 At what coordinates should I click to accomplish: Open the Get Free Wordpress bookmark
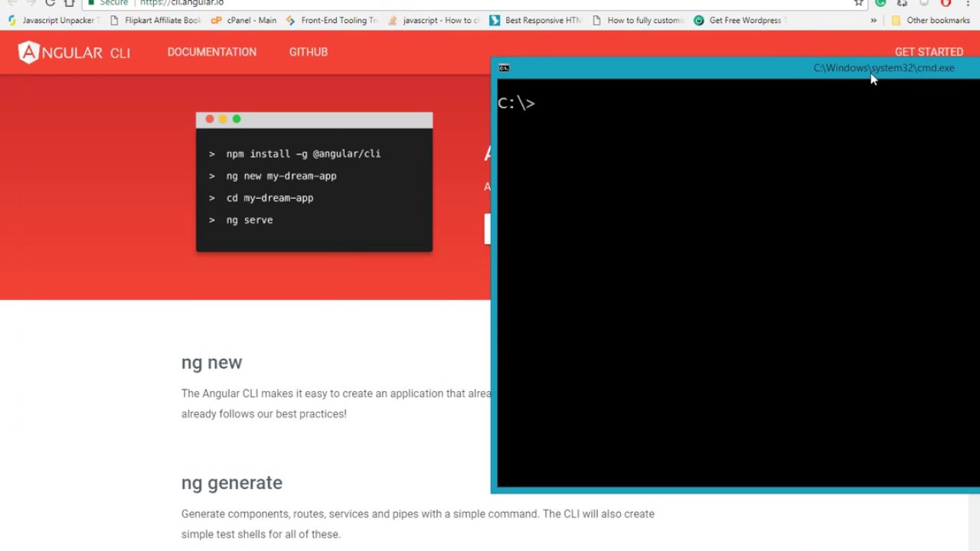(x=740, y=21)
